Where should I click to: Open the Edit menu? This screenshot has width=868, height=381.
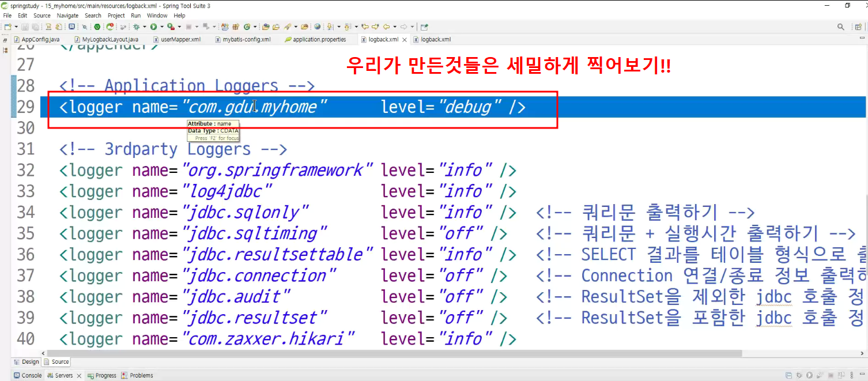[x=22, y=16]
